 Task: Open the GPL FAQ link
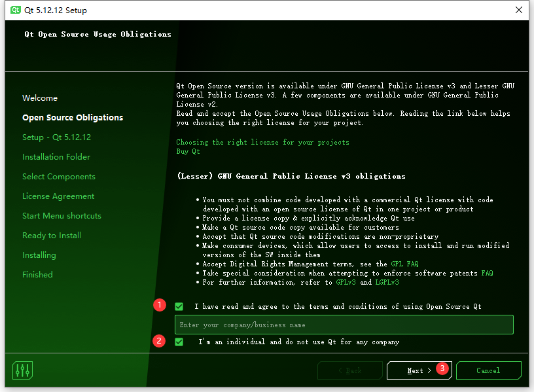[x=404, y=264]
